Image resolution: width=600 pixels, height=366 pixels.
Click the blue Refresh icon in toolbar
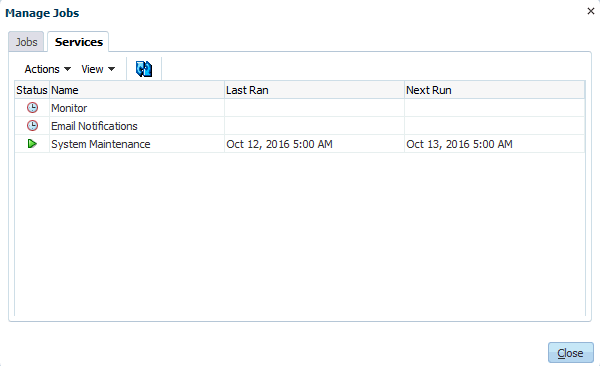[144, 69]
